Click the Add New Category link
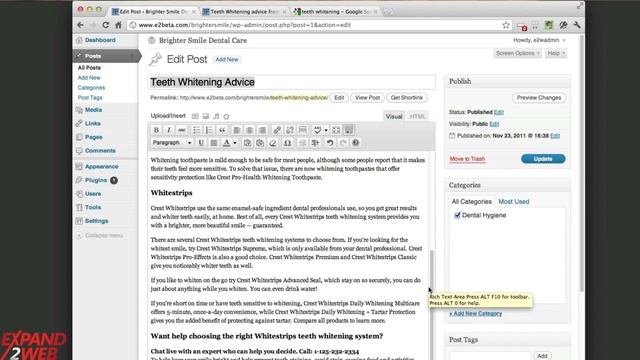The width and height of the screenshot is (640, 360). coord(476,313)
